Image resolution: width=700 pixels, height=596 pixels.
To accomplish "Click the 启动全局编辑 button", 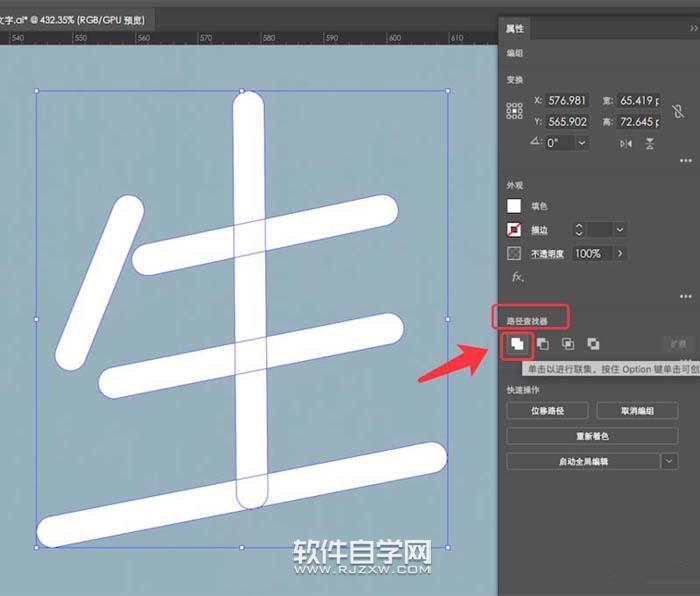I will (583, 461).
